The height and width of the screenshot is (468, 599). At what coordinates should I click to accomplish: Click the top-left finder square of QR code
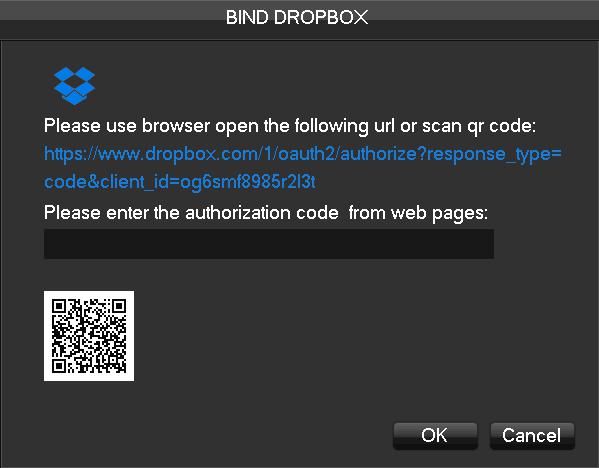59,306
